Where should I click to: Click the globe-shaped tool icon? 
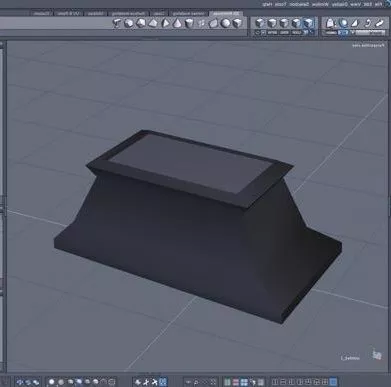pyautogui.click(x=343, y=23)
